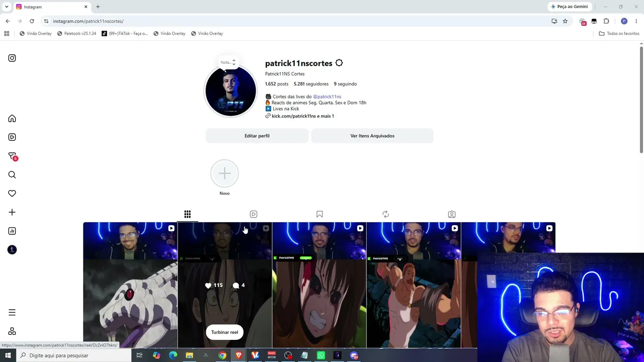Expand the tab search dropdown

coord(7,7)
